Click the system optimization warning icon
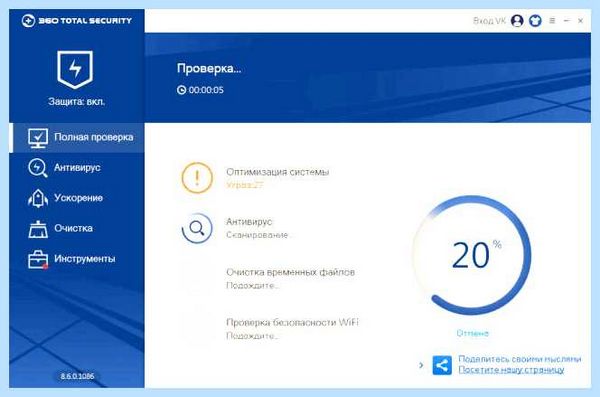The height and width of the screenshot is (397, 600). (x=197, y=178)
